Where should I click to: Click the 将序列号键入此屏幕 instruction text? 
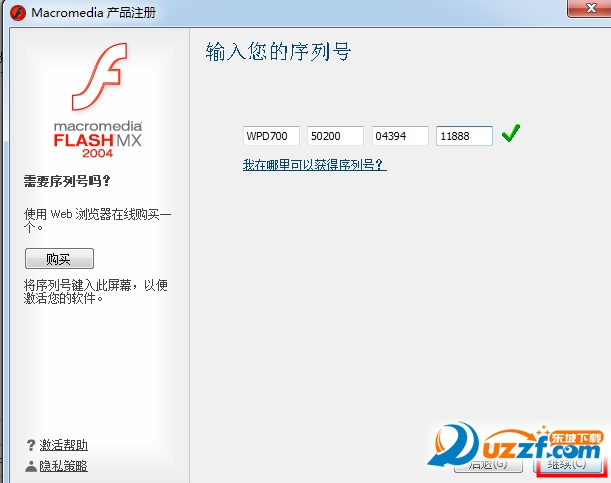tap(96, 292)
